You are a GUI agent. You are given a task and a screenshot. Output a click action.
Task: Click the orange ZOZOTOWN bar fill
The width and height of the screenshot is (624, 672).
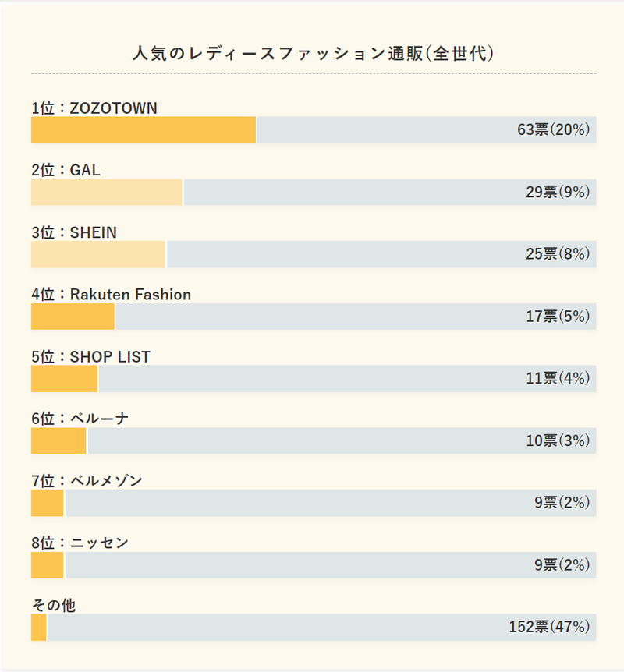pos(144,130)
